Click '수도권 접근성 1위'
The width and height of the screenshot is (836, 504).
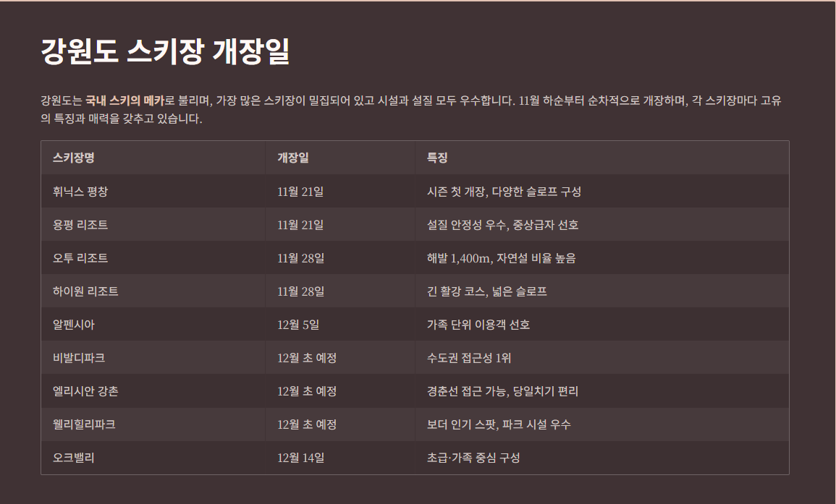(x=468, y=358)
